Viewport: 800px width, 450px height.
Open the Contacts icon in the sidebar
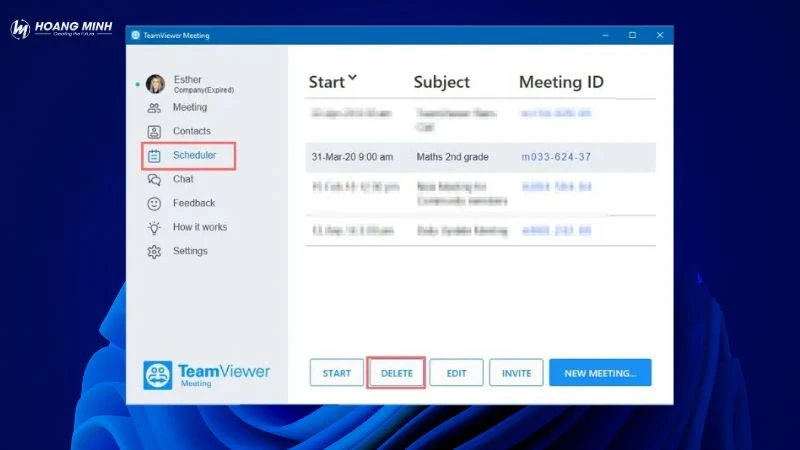click(154, 132)
